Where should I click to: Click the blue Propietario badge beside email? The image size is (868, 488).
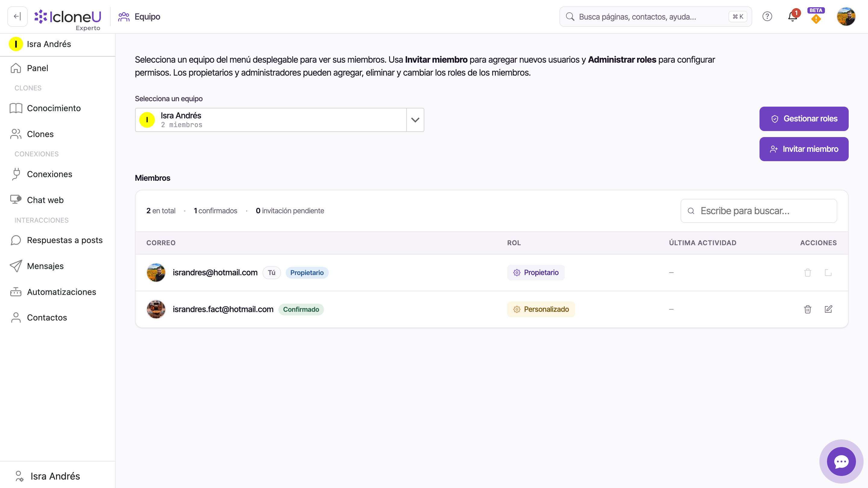[307, 272]
